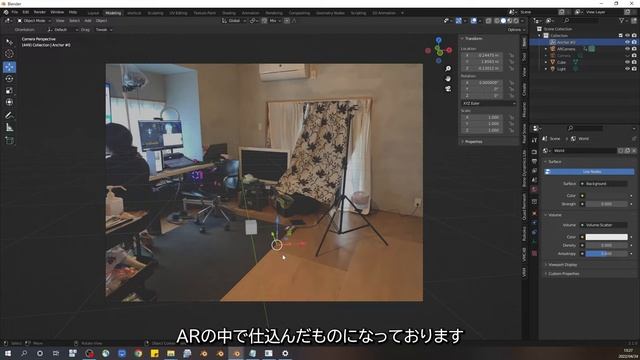Adjust the Anisotropy slider

pos(606,254)
